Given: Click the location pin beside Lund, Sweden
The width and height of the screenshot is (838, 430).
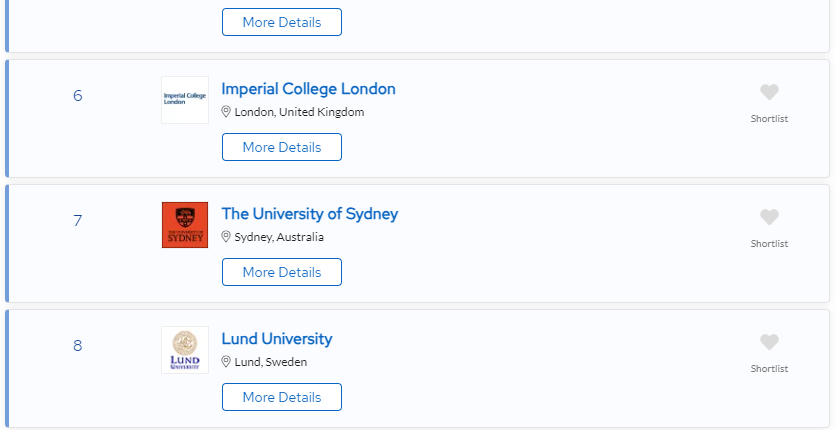Looking at the screenshot, I should point(226,362).
